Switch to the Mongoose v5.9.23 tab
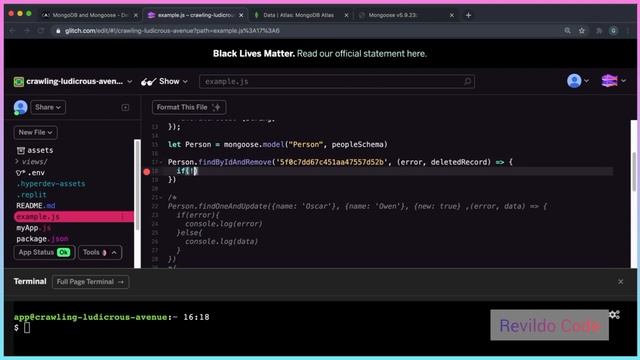The height and width of the screenshot is (360, 640). pos(393,15)
